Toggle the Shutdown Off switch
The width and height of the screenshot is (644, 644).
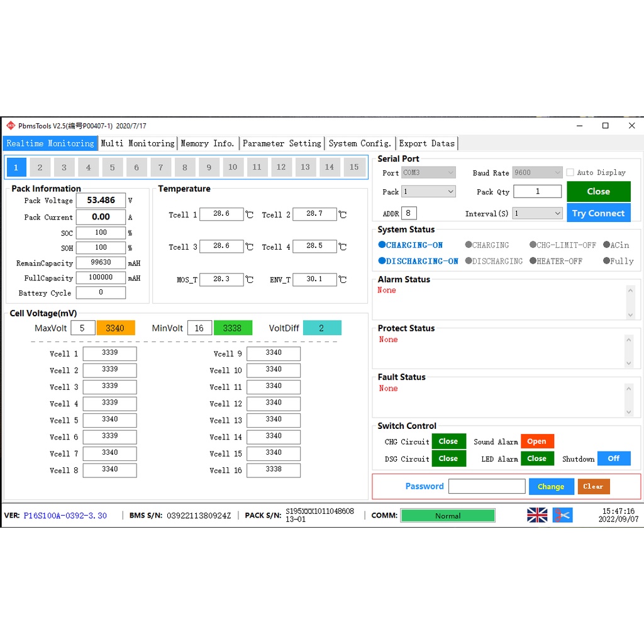[613, 458]
